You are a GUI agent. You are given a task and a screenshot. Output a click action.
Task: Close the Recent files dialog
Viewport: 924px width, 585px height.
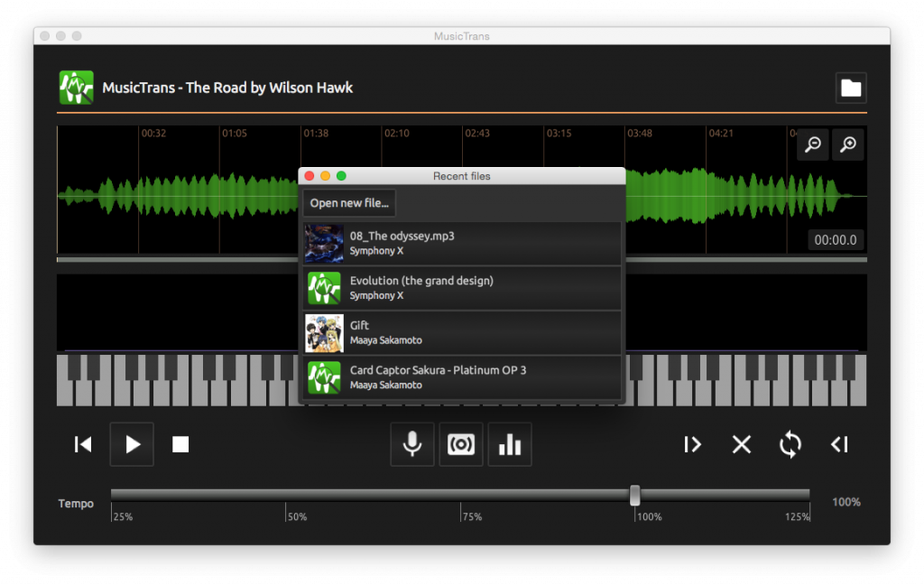(310, 176)
